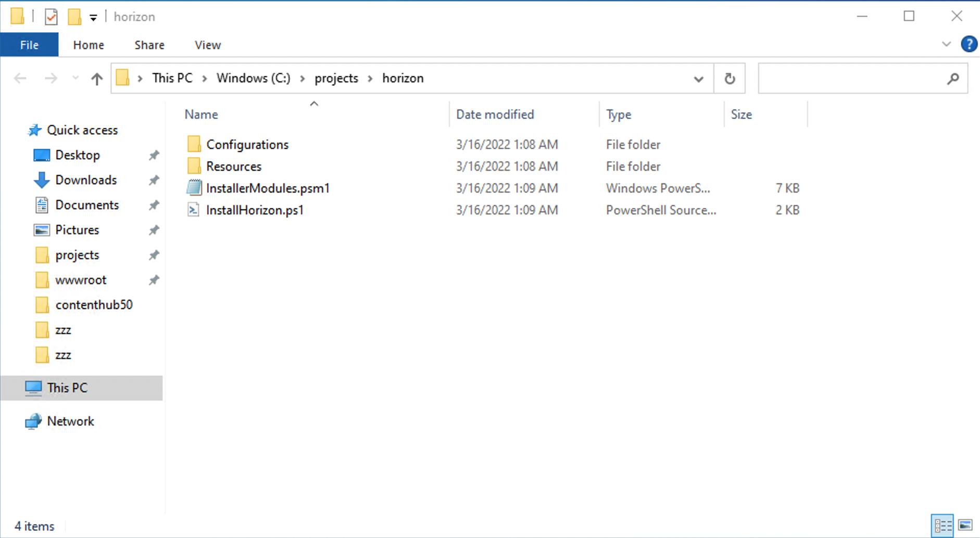
Task: Expand the ribbon with the chevron
Action: 946,44
